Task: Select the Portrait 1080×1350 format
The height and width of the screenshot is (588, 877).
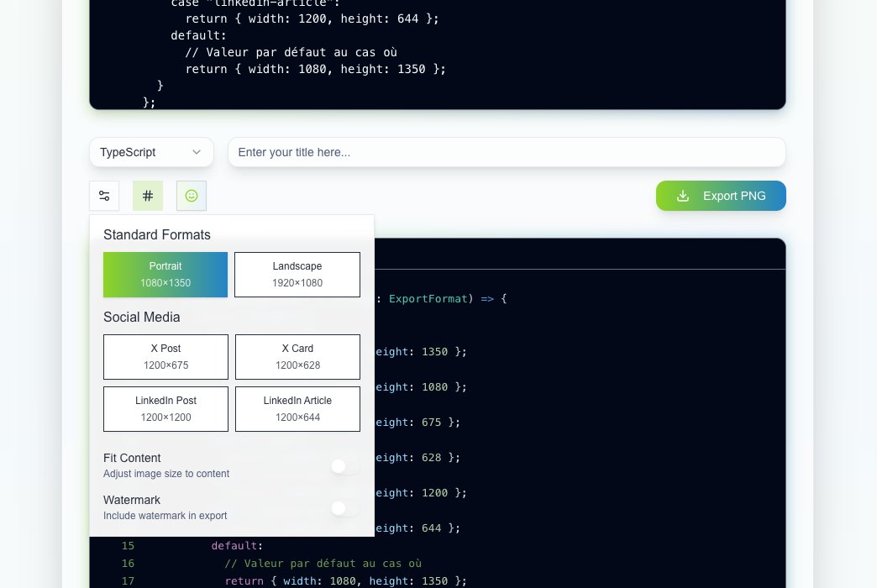Action: click(x=165, y=275)
